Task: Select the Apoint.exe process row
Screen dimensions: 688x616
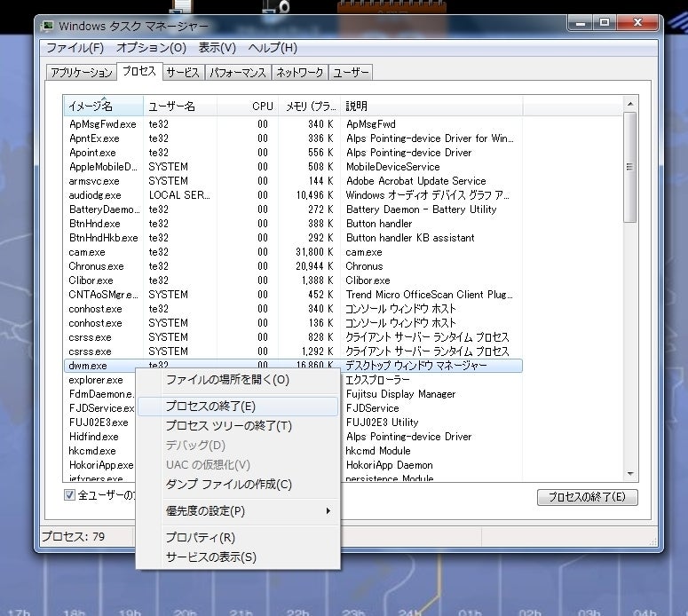Action: [x=293, y=153]
